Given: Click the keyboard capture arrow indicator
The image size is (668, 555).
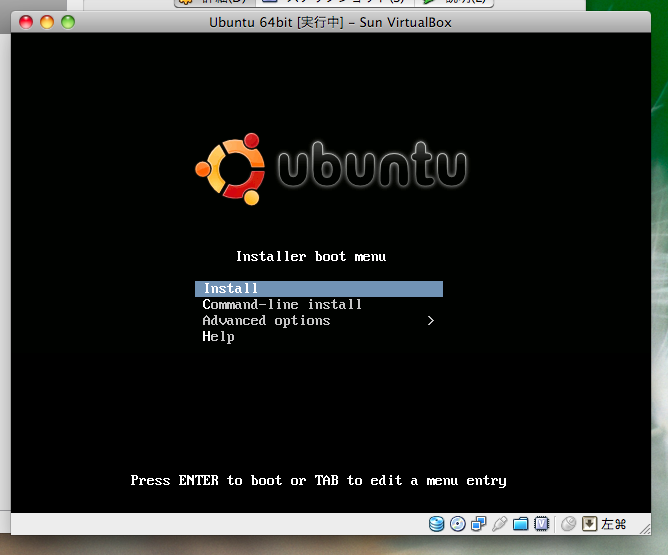Looking at the screenshot, I should [589, 524].
